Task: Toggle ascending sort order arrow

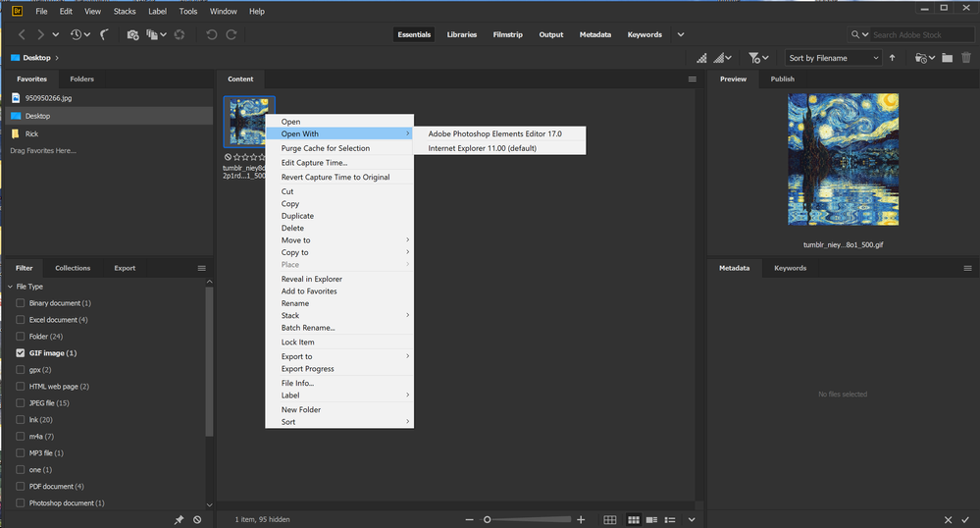Action: click(x=893, y=58)
